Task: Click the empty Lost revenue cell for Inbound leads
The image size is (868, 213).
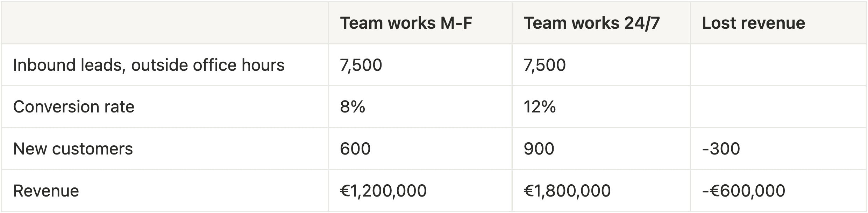Action: [778, 65]
